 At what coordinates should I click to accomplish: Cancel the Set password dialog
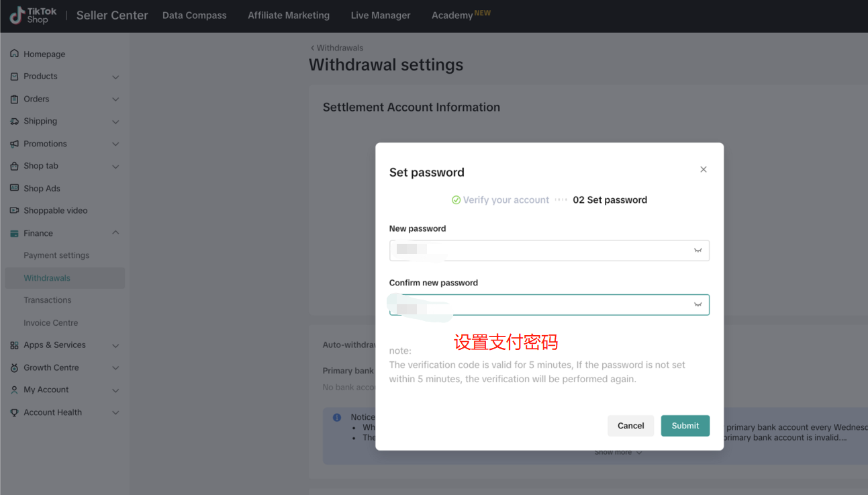(630, 426)
